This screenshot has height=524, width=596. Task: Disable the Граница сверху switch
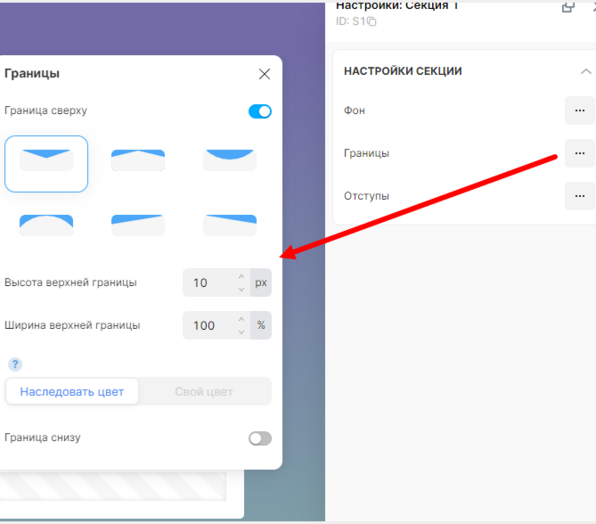(260, 111)
